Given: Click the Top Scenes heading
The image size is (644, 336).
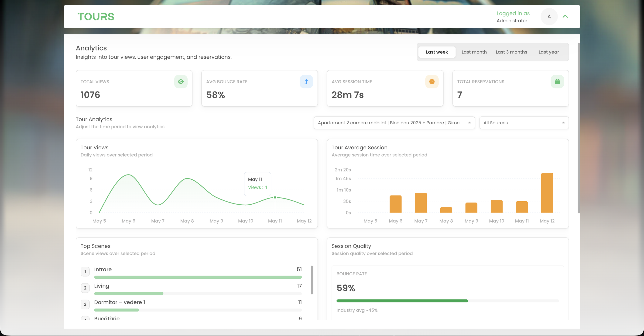Looking at the screenshot, I should pyautogui.click(x=95, y=246).
